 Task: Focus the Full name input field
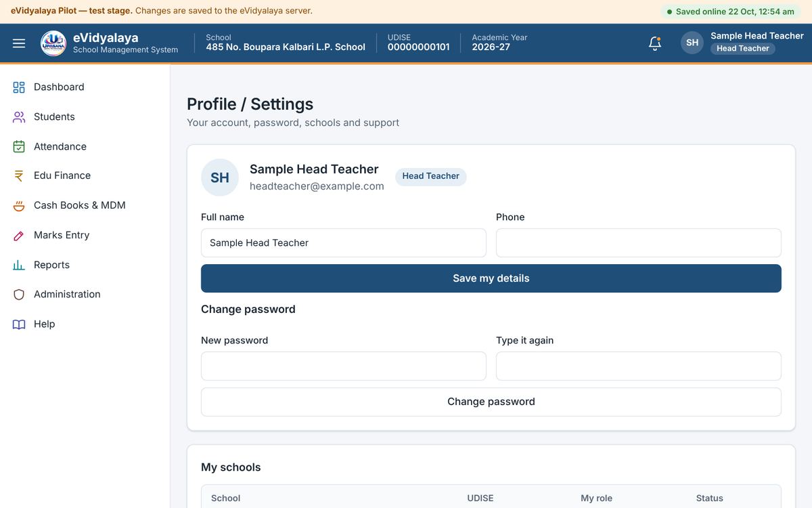(344, 242)
